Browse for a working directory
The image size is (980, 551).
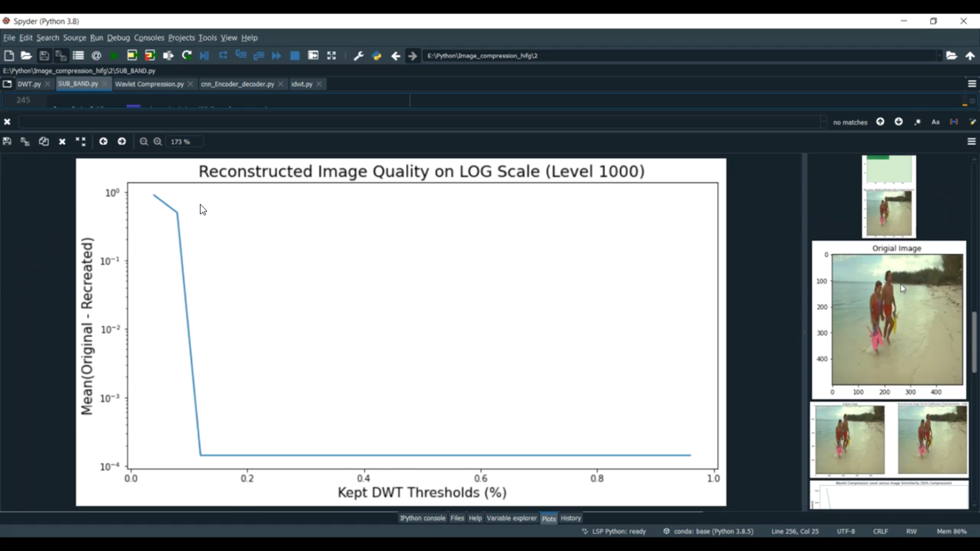click(x=952, y=56)
